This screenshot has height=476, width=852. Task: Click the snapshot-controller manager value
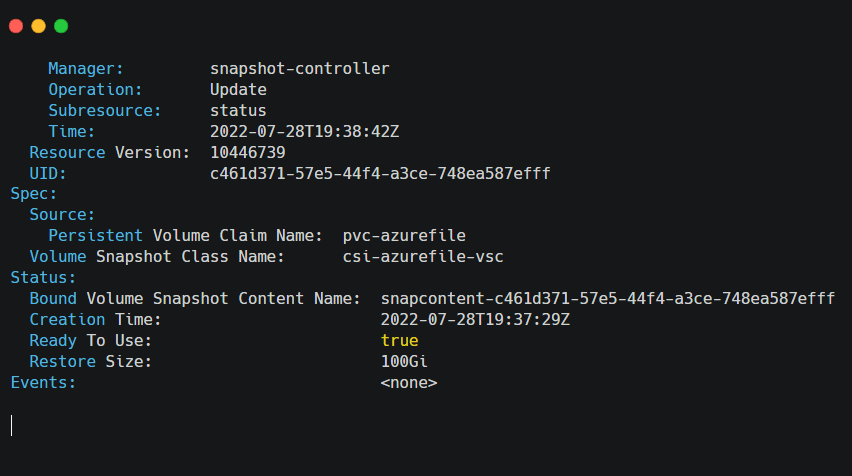(x=299, y=68)
